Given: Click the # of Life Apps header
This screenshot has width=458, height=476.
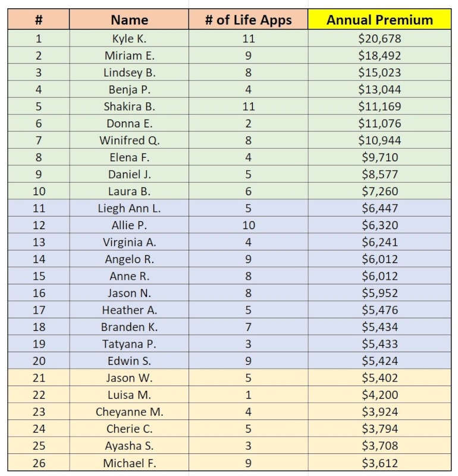Looking at the screenshot, I should pos(248,20).
